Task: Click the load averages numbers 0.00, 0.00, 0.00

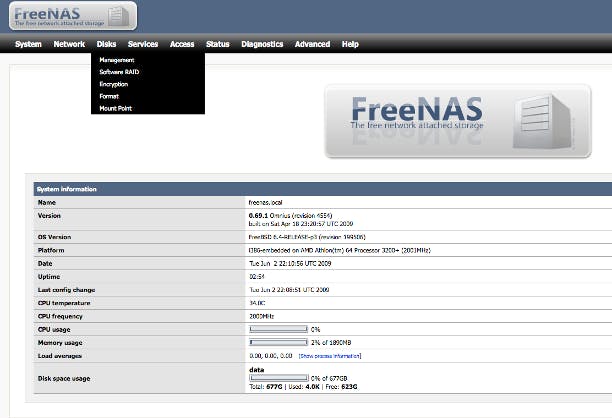Action: pos(270,356)
